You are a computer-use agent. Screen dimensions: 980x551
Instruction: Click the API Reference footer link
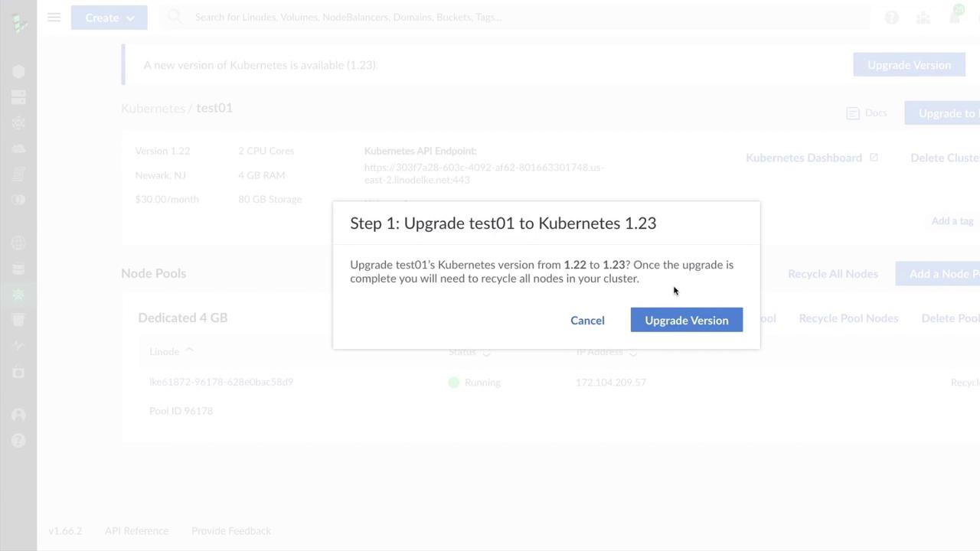pos(136,530)
